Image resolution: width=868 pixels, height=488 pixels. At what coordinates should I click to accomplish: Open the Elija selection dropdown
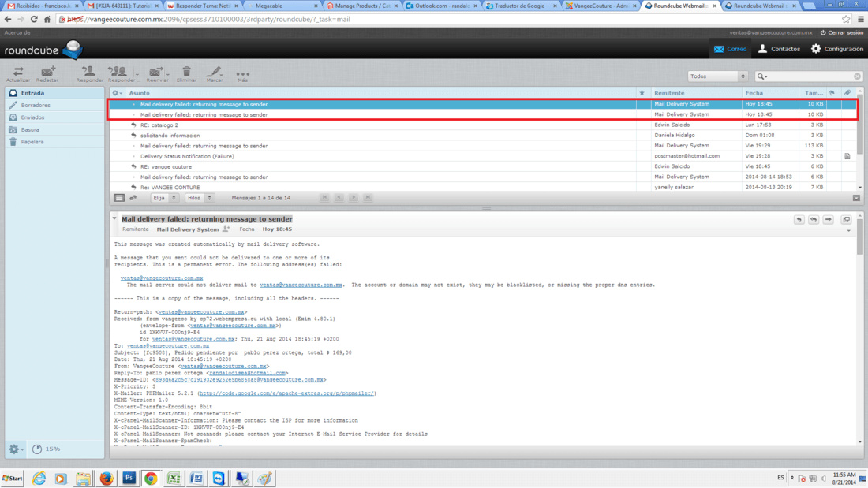(164, 198)
